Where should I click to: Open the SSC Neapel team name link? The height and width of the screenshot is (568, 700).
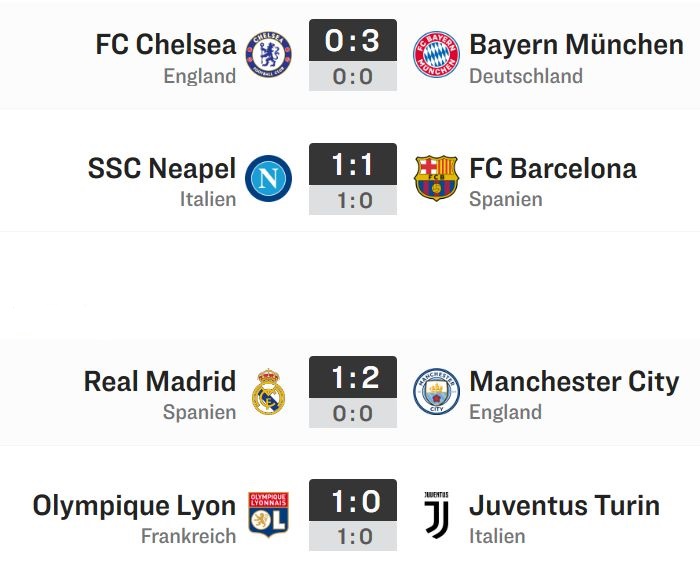click(x=162, y=169)
